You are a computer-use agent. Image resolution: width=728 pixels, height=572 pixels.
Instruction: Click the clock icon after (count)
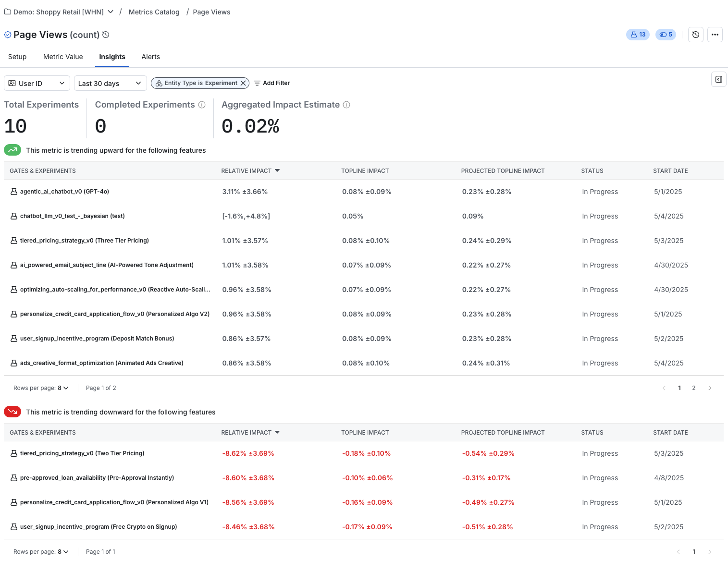pyautogui.click(x=105, y=35)
